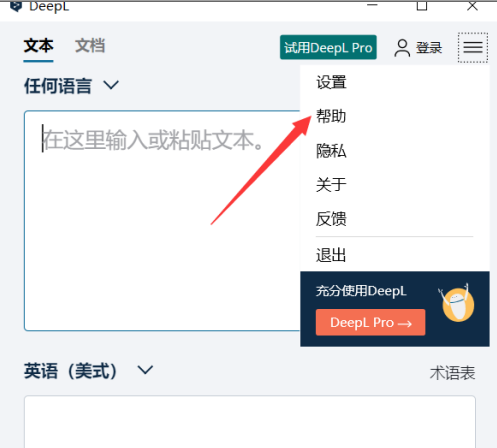Click the DeepL logo in title bar

(x=16, y=6)
